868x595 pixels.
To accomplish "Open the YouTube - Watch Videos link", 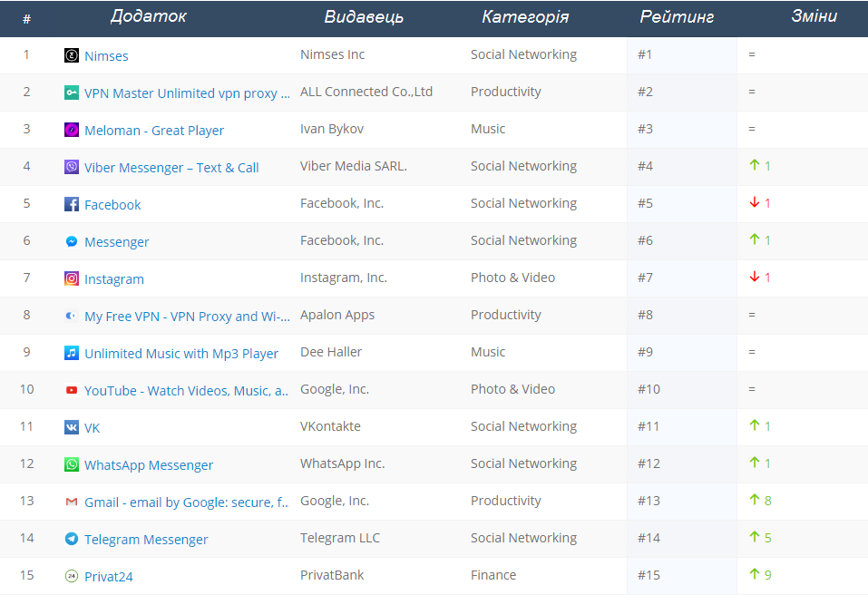I will click(x=187, y=391).
